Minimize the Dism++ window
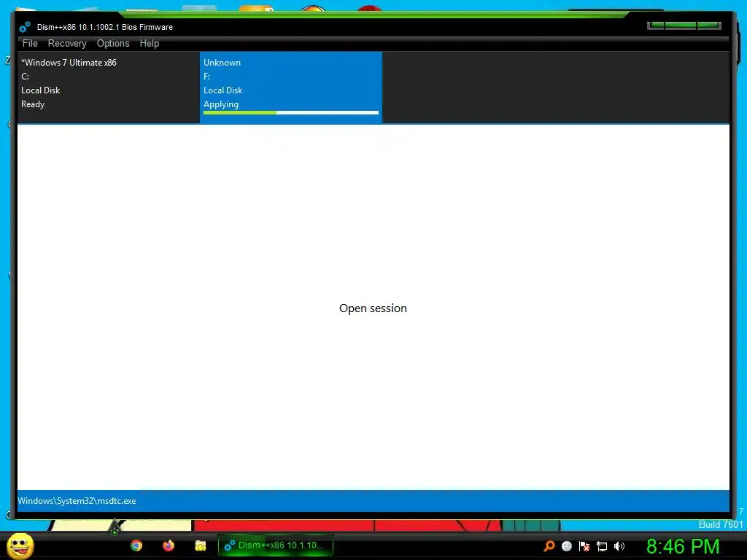Viewport: 747px width, 560px height. pyautogui.click(x=656, y=26)
